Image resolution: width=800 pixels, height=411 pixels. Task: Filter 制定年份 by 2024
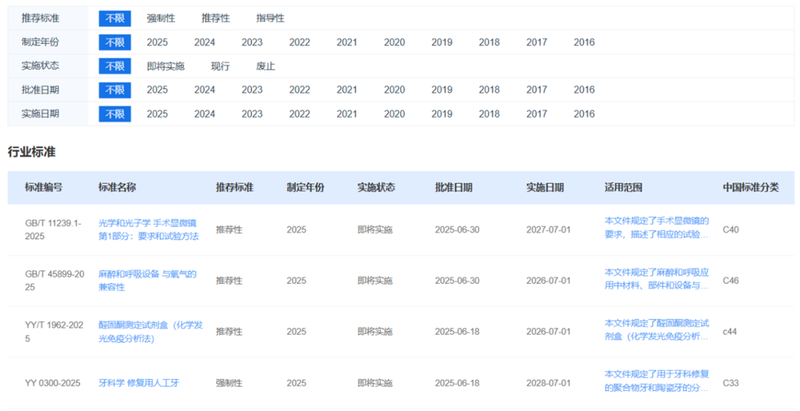tap(205, 42)
